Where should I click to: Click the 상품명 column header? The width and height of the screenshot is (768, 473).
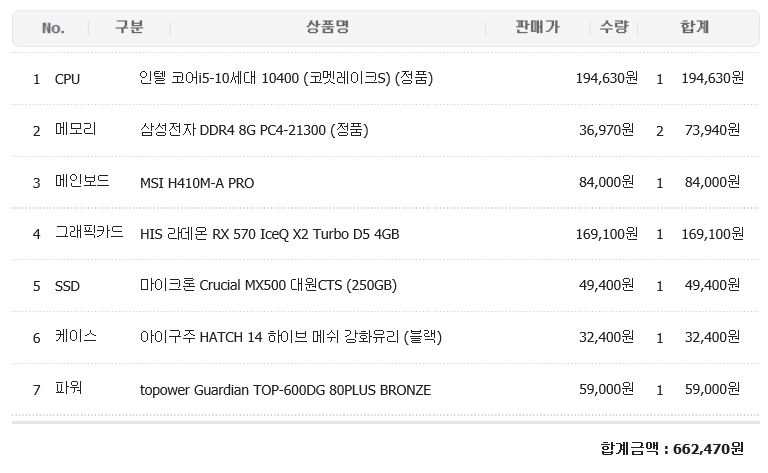click(x=327, y=27)
